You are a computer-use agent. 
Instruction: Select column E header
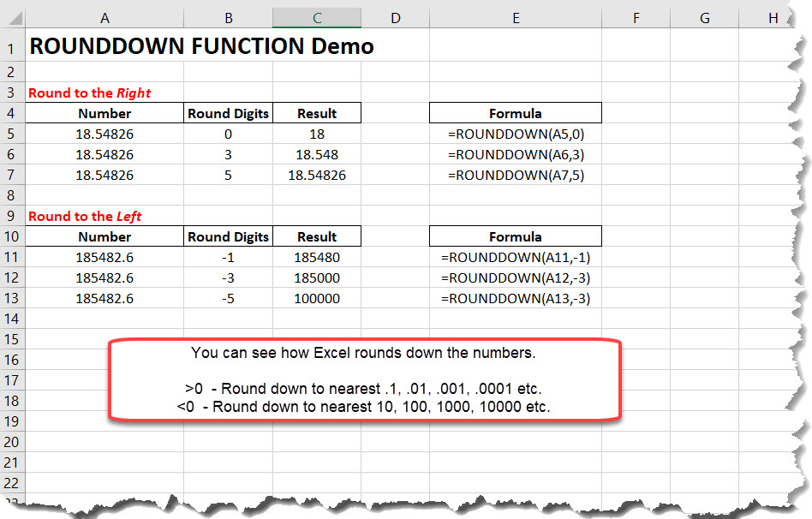tap(516, 18)
